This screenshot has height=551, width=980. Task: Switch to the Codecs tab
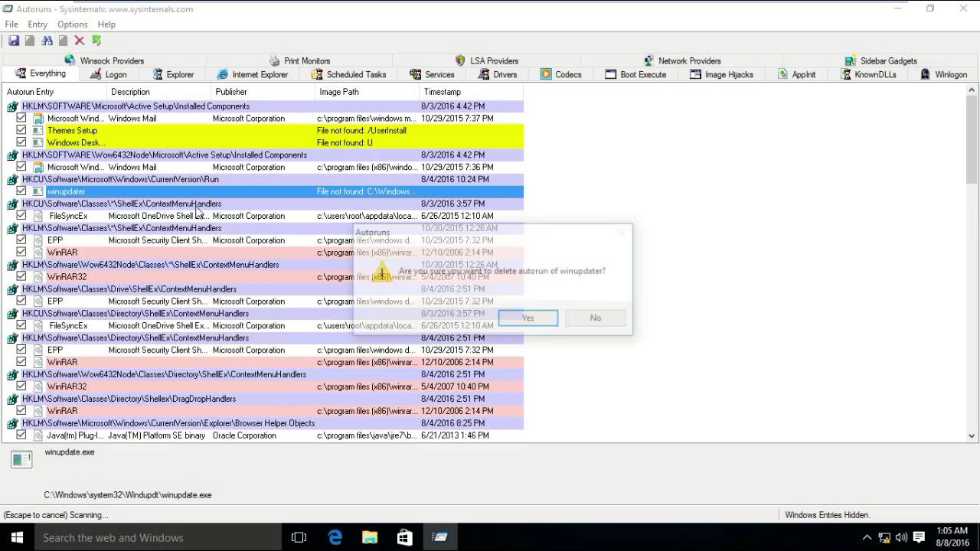coord(561,75)
